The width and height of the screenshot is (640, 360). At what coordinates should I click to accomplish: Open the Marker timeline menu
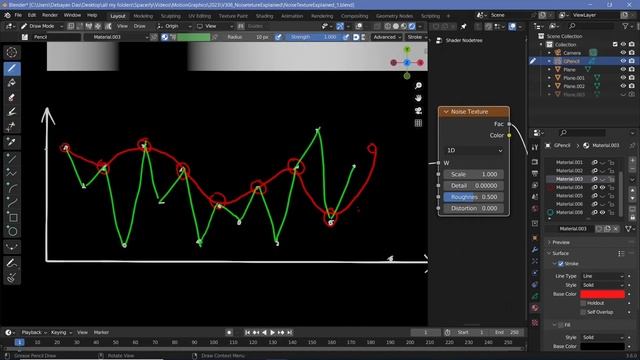tap(101, 333)
